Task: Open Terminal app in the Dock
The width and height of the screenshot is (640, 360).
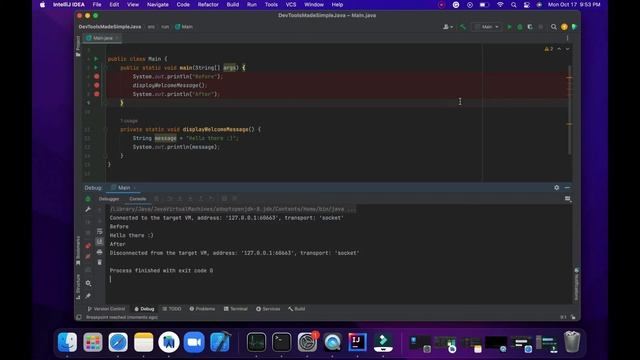Action: pyautogui.click(x=282, y=342)
